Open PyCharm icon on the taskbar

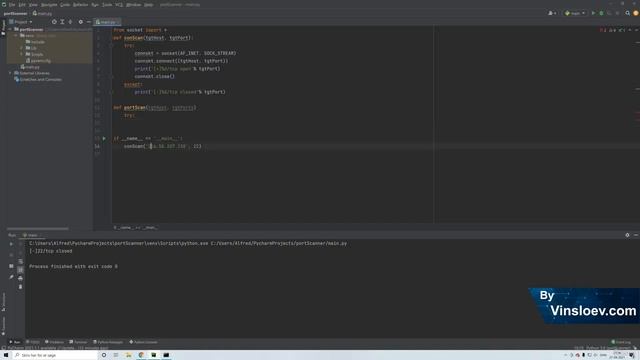pos(153,355)
